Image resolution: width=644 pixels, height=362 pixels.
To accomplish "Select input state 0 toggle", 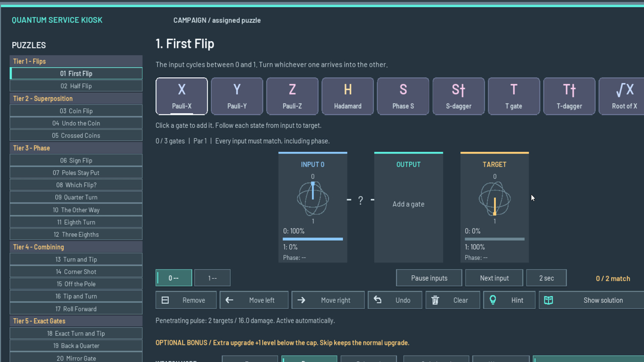I will coord(174,278).
